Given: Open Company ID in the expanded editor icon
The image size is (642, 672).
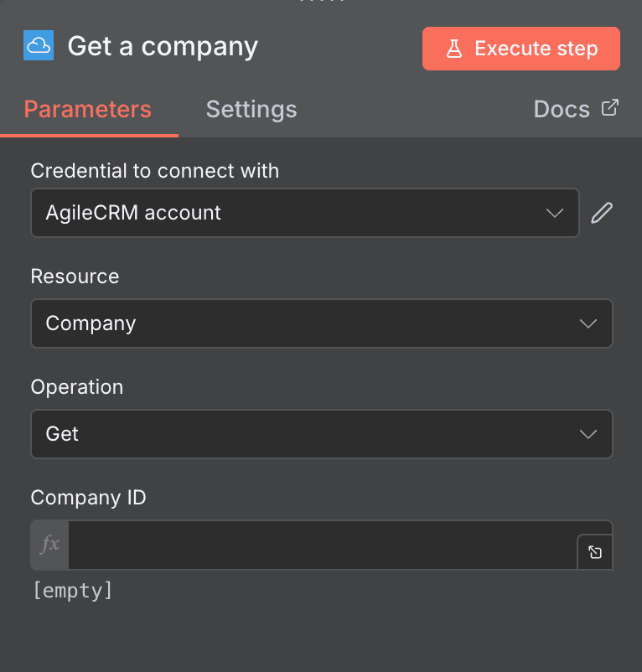Looking at the screenshot, I should coord(595,552).
